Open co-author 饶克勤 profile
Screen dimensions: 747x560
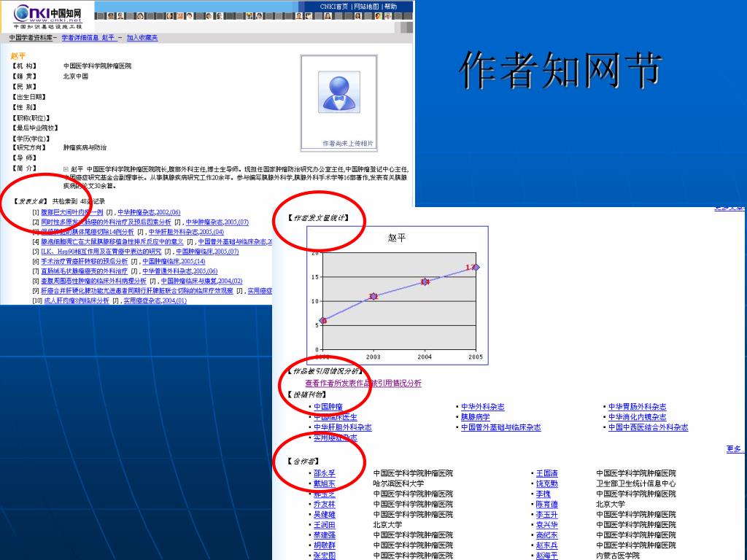pyautogui.click(x=547, y=483)
